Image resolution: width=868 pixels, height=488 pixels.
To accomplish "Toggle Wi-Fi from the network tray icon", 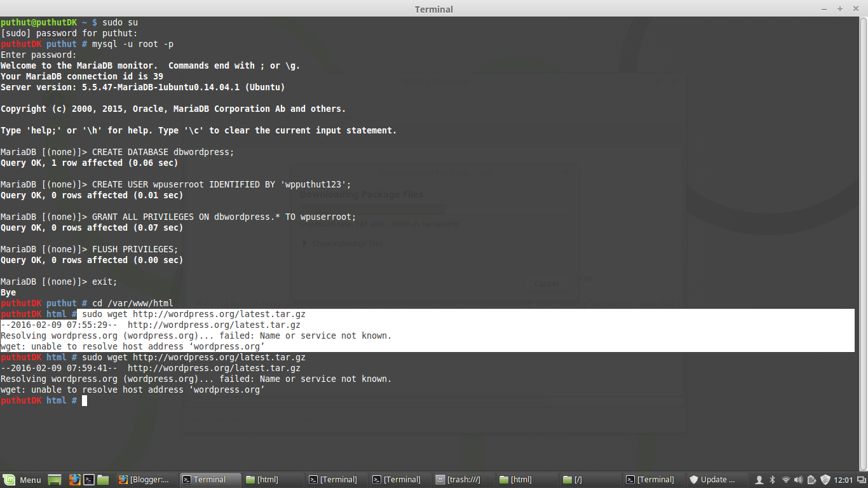I will click(786, 480).
